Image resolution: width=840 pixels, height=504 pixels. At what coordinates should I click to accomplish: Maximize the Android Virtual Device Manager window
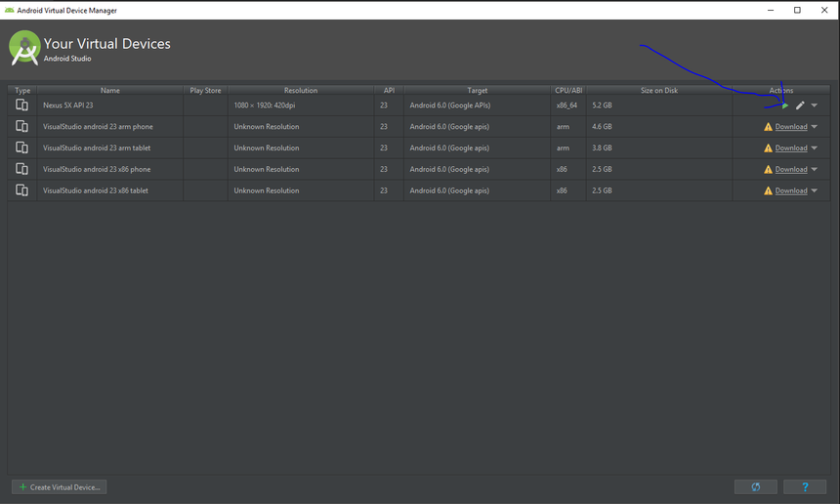(x=797, y=10)
